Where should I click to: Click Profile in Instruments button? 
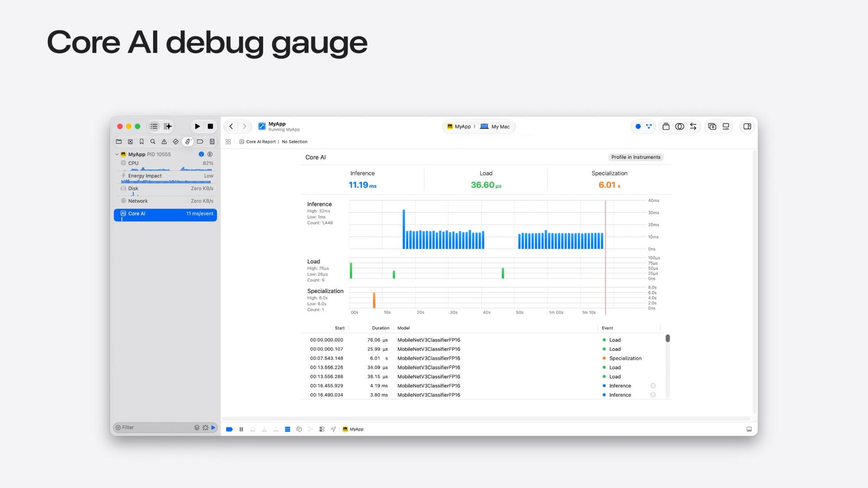pyautogui.click(x=636, y=157)
